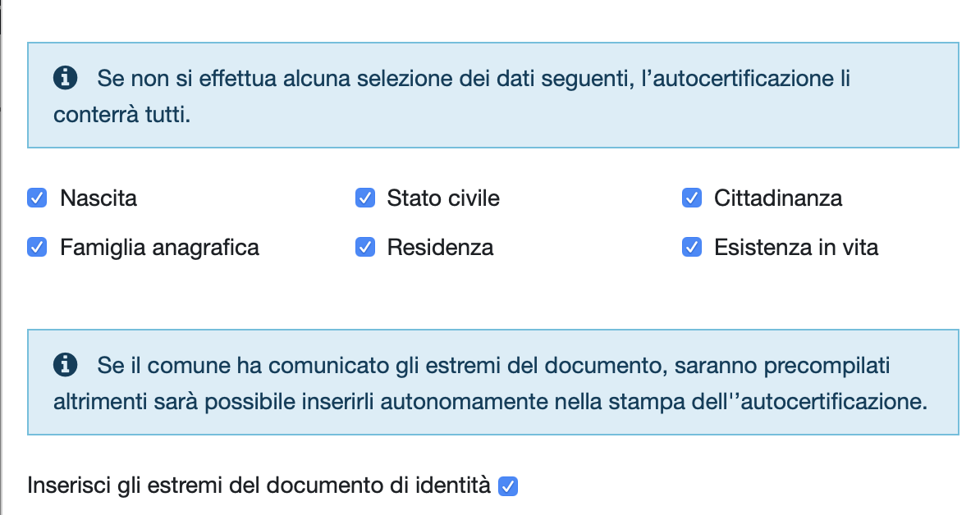Toggle the Stato civile checkbox

point(365,198)
